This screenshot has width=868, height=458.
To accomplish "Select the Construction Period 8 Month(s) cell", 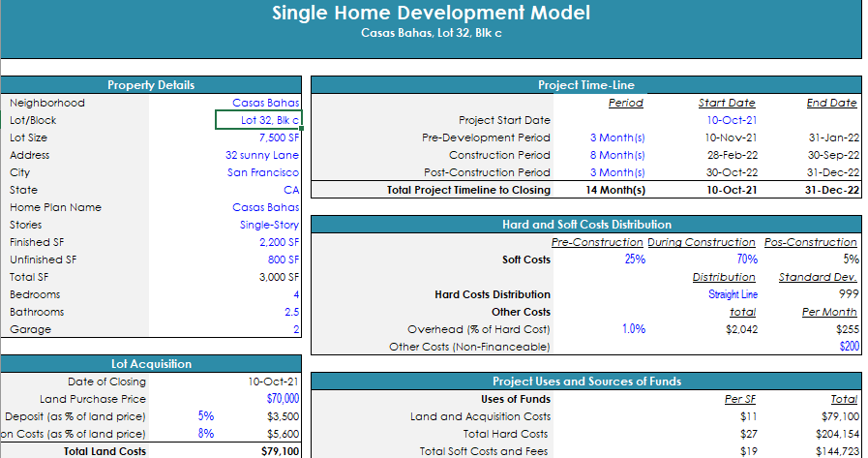I will [x=616, y=155].
